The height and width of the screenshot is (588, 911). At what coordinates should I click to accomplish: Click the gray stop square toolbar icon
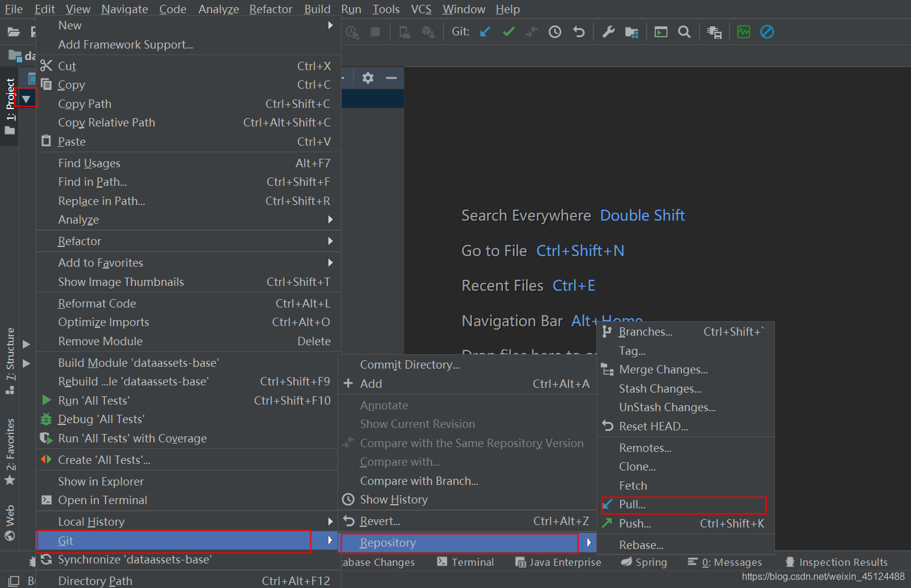coord(375,32)
